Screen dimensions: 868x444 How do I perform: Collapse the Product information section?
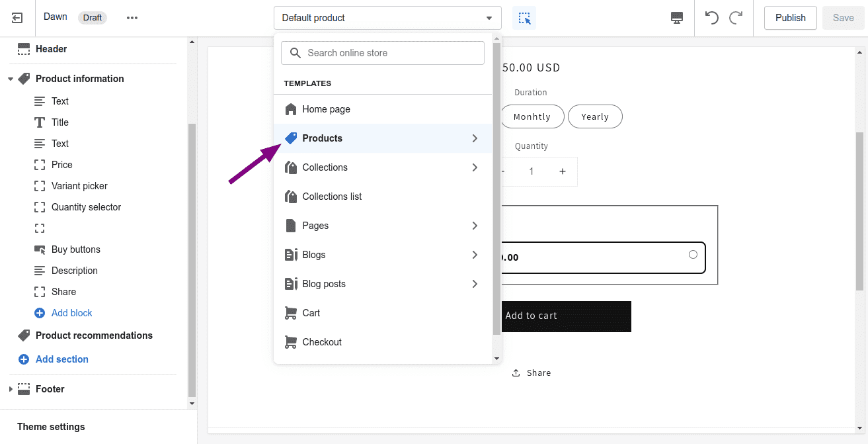tap(11, 79)
